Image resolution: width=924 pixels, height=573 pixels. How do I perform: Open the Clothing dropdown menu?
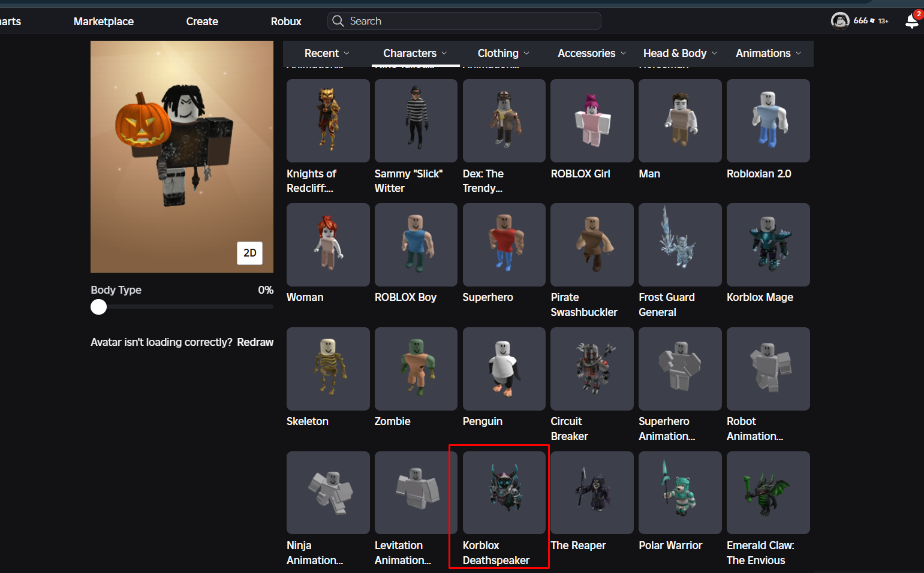click(503, 53)
